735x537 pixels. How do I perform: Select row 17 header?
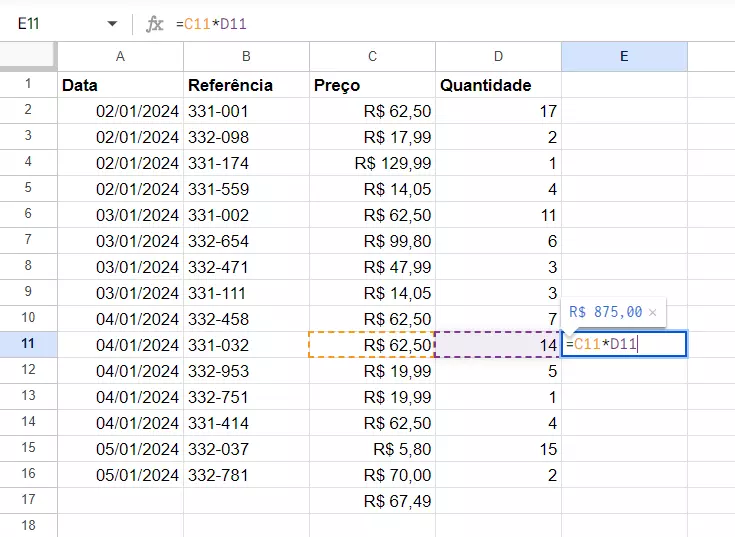28,501
